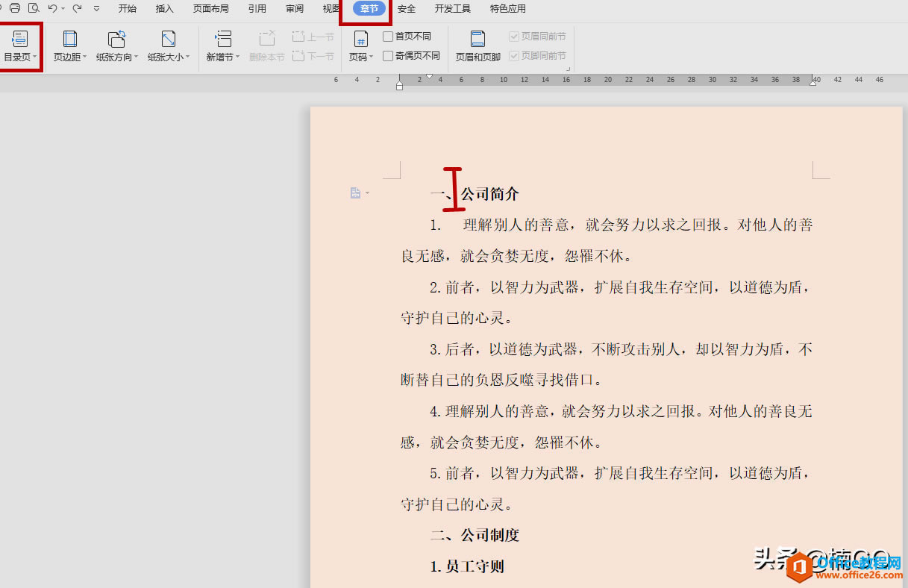The height and width of the screenshot is (588, 908).
Task: Expand the 纸张大小 dropdown arrow
Action: click(187, 57)
